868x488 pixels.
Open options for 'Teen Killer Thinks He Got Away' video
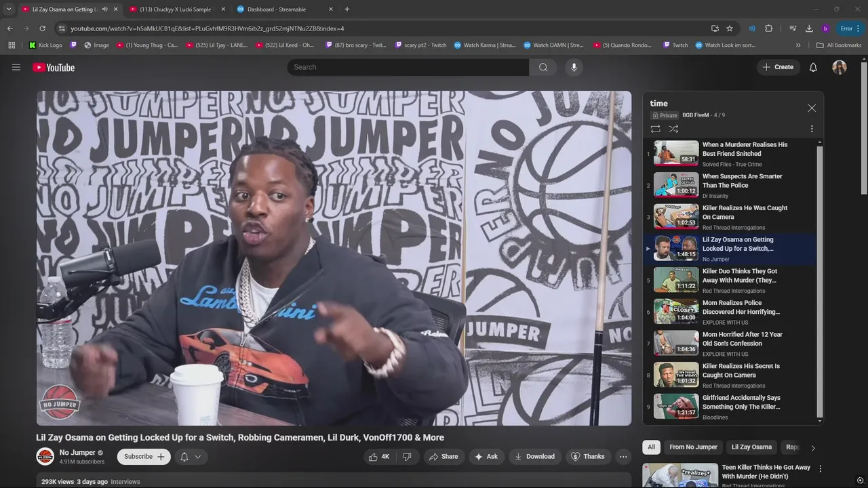click(x=821, y=468)
